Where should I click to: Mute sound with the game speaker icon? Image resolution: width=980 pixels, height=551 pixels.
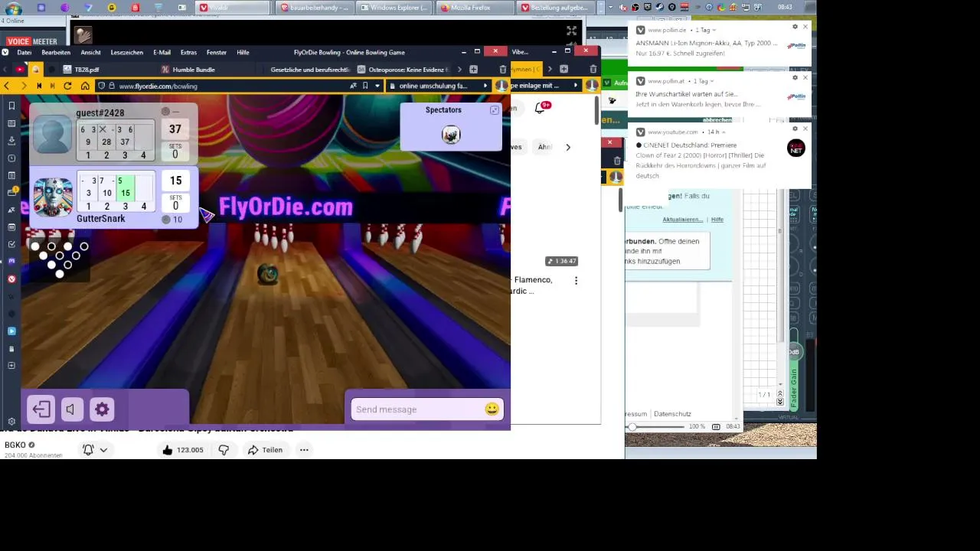point(71,409)
